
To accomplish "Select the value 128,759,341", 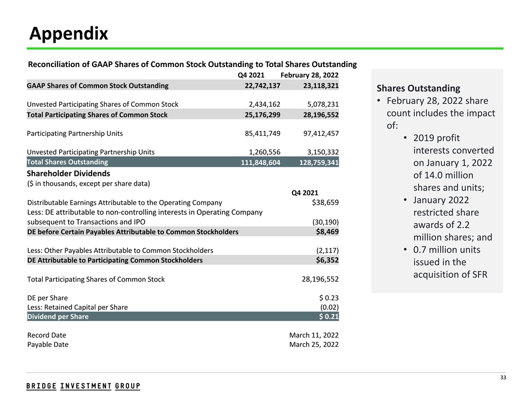I will (314, 162).
